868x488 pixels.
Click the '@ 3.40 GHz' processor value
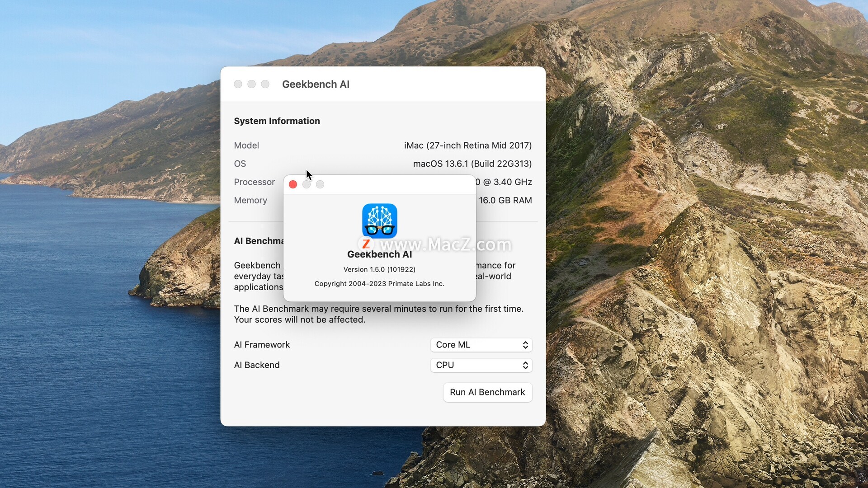pos(507,182)
